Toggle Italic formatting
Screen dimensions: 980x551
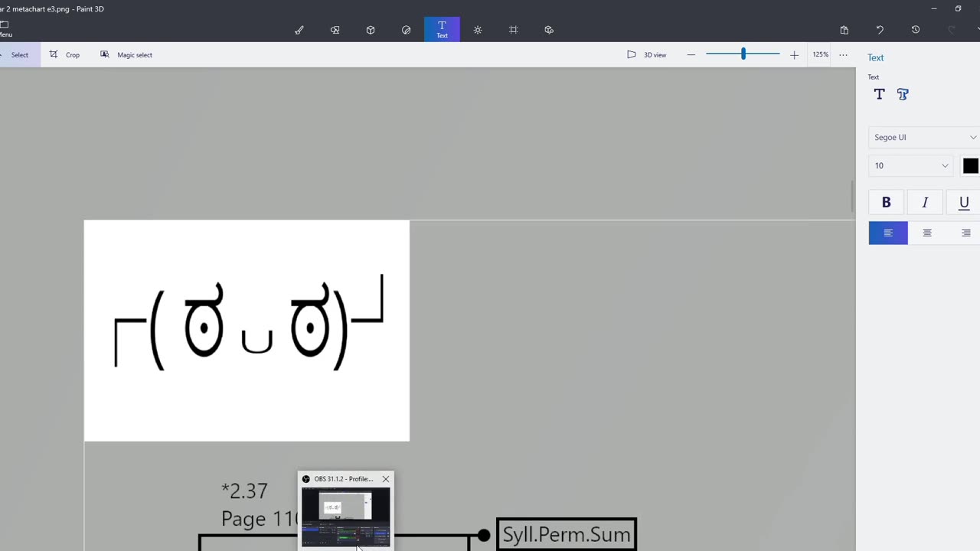[925, 203]
